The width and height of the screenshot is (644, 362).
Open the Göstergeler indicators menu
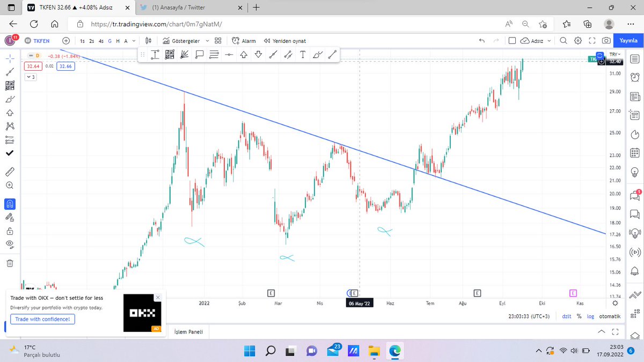pos(182,41)
